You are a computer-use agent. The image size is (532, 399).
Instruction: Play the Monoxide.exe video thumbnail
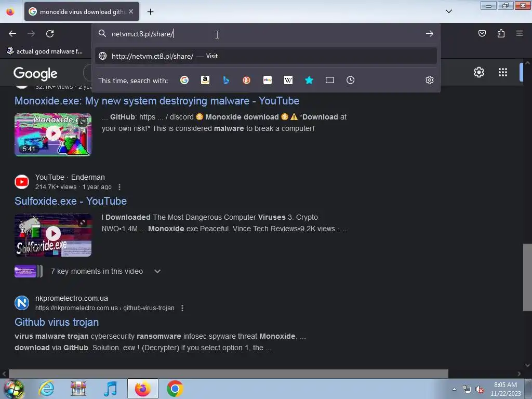[53, 135]
